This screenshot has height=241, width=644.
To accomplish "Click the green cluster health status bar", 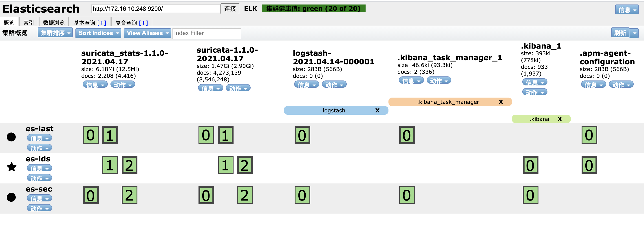I will click(313, 8).
